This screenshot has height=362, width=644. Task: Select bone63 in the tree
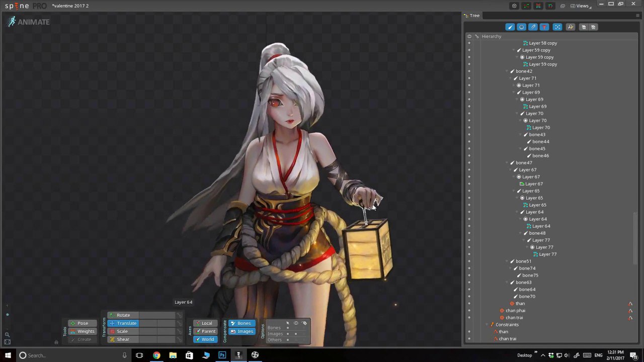pos(524,283)
